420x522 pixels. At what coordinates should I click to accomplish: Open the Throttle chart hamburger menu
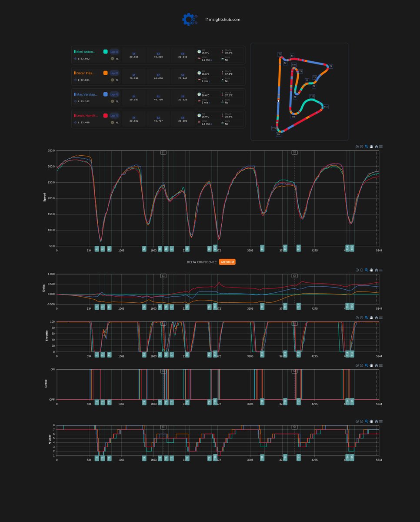tap(381, 318)
